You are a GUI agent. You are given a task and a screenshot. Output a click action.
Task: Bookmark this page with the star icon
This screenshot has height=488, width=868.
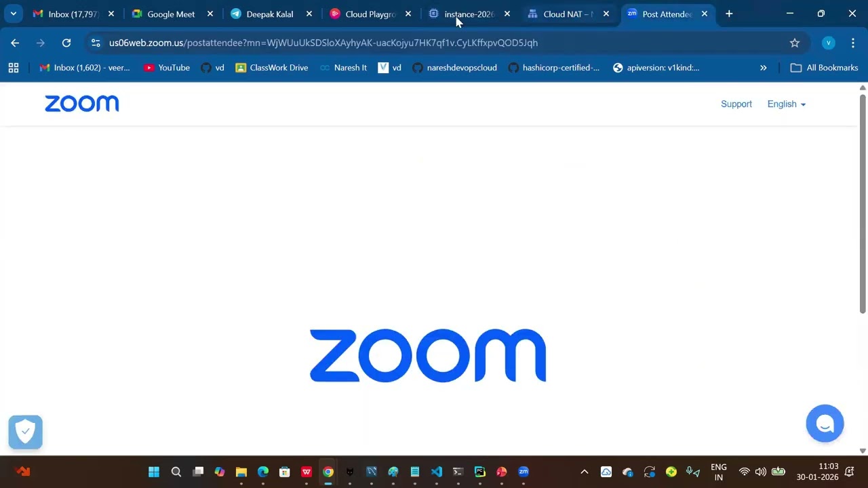coord(795,43)
